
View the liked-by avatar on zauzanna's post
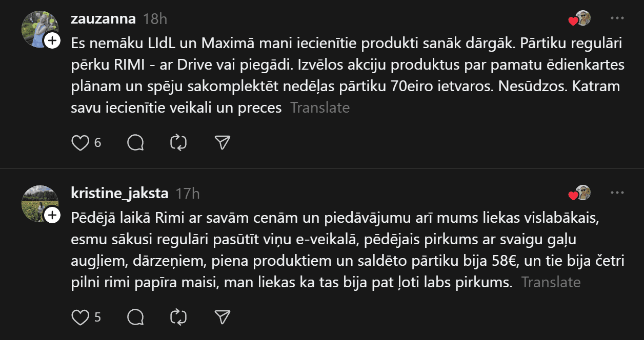[582, 19]
